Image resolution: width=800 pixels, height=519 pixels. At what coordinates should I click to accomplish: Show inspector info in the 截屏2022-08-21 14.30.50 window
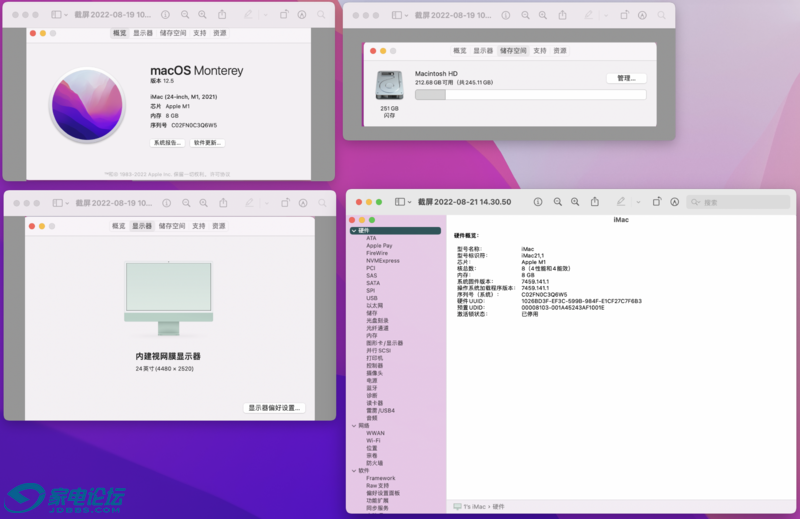coord(538,202)
